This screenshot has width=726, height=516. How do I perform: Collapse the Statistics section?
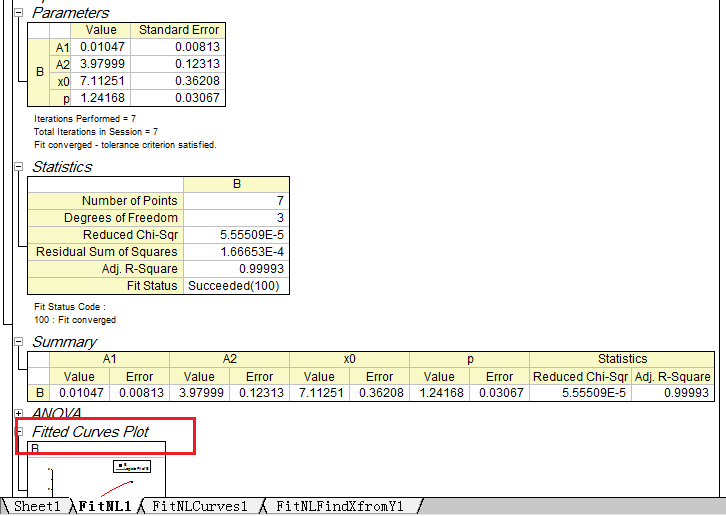pyautogui.click(x=20, y=167)
